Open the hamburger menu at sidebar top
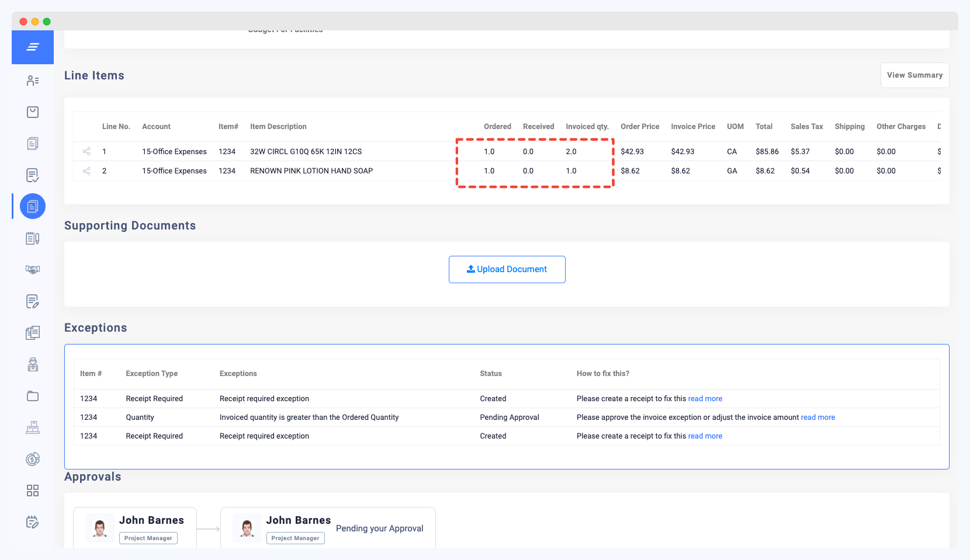This screenshot has height=560, width=970. [x=32, y=47]
